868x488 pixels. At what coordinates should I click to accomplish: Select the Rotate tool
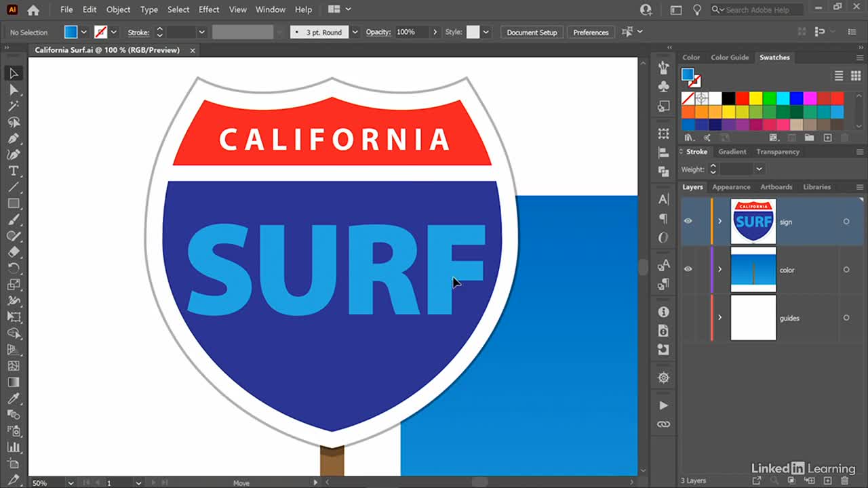pyautogui.click(x=14, y=268)
